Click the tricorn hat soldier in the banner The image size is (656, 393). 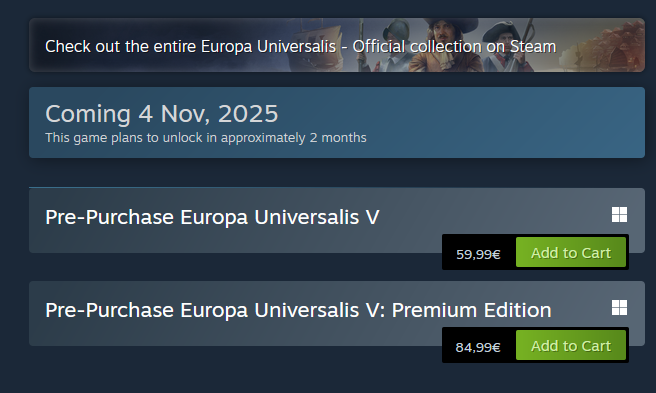[506, 44]
